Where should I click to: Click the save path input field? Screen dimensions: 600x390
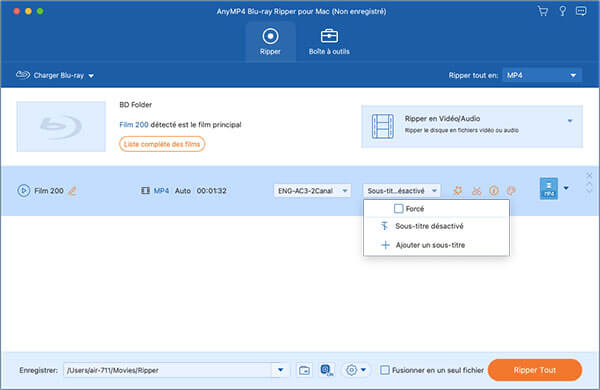click(x=168, y=370)
